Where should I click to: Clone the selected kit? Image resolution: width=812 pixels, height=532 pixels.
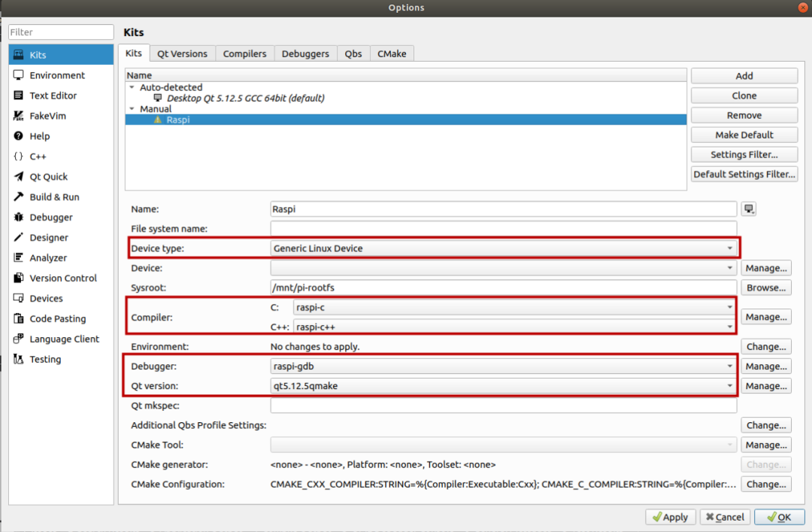tap(744, 96)
